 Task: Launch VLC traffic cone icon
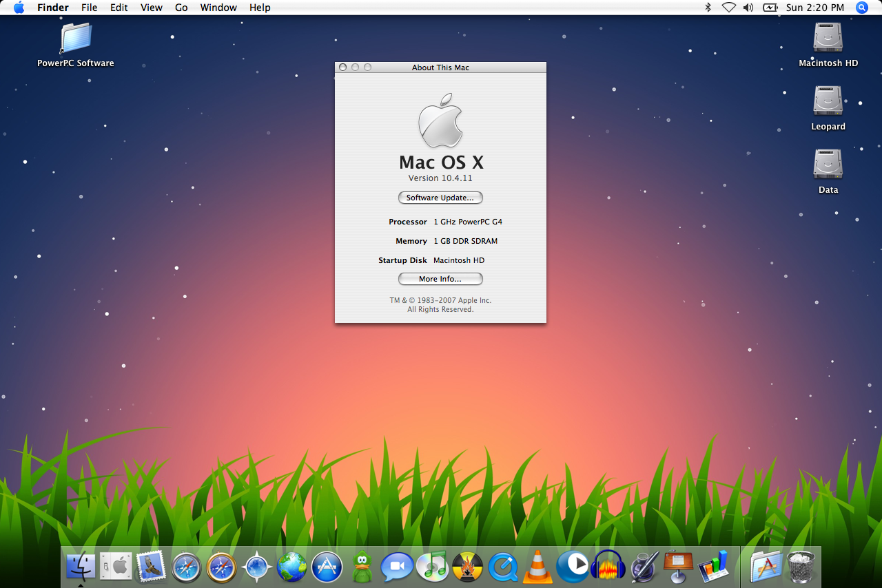(x=538, y=567)
